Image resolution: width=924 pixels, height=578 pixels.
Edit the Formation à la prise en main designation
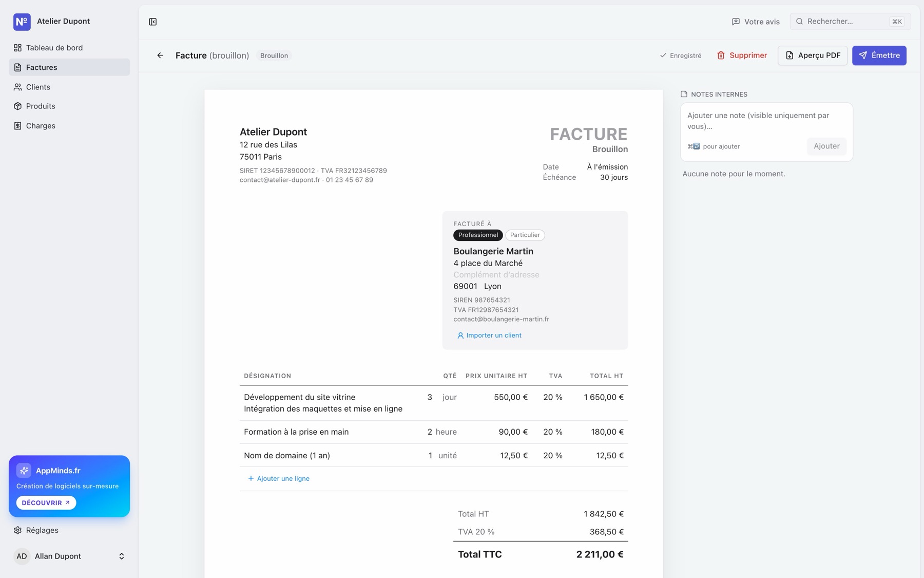point(296,432)
